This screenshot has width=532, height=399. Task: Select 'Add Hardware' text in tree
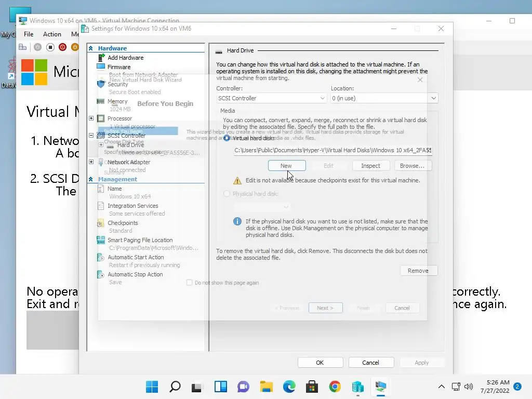tap(126, 58)
